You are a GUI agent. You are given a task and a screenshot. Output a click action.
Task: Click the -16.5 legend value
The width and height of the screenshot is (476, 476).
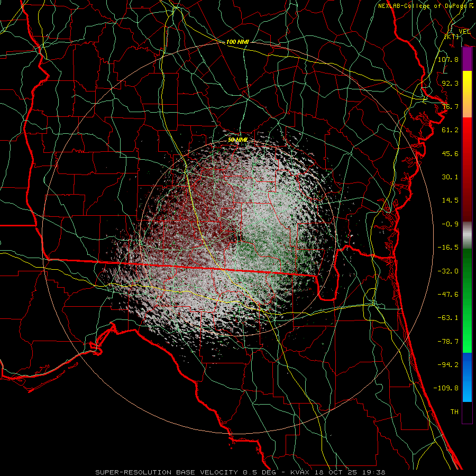click(x=448, y=248)
